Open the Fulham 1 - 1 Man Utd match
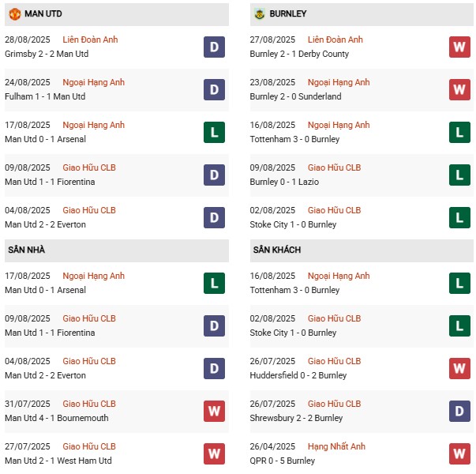 [x=45, y=96]
